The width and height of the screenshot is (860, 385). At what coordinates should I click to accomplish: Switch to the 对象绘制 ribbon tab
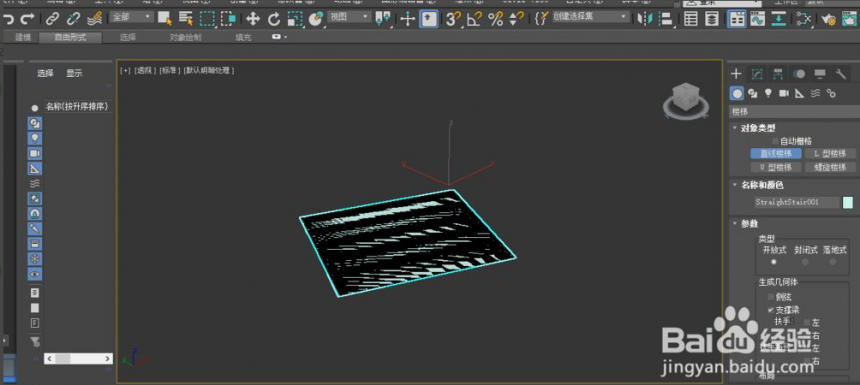pos(185,37)
